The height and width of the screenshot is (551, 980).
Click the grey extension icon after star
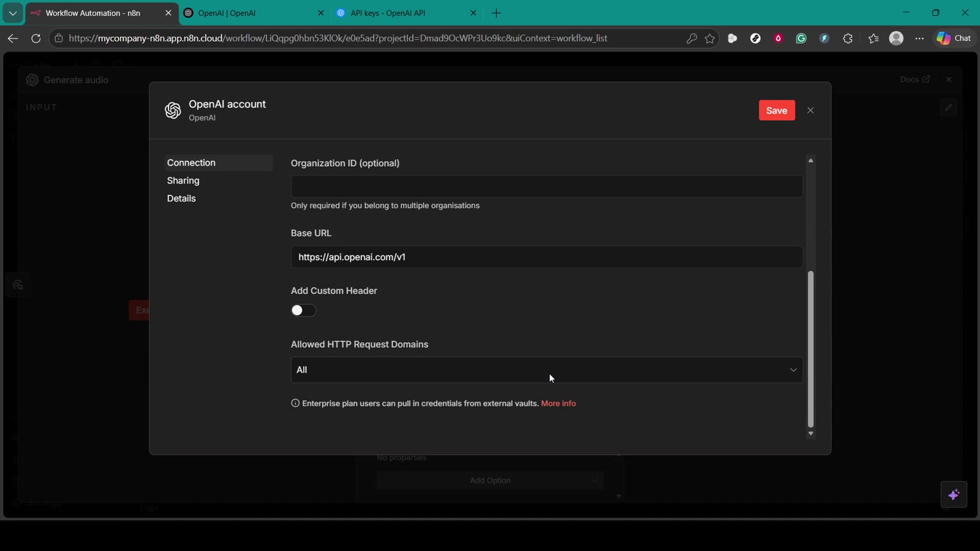(732, 38)
